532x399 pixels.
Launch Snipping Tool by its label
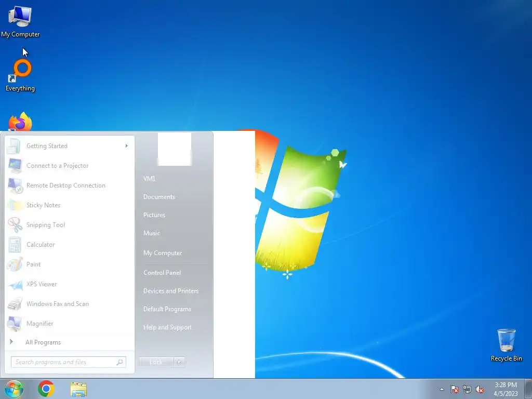(46, 224)
